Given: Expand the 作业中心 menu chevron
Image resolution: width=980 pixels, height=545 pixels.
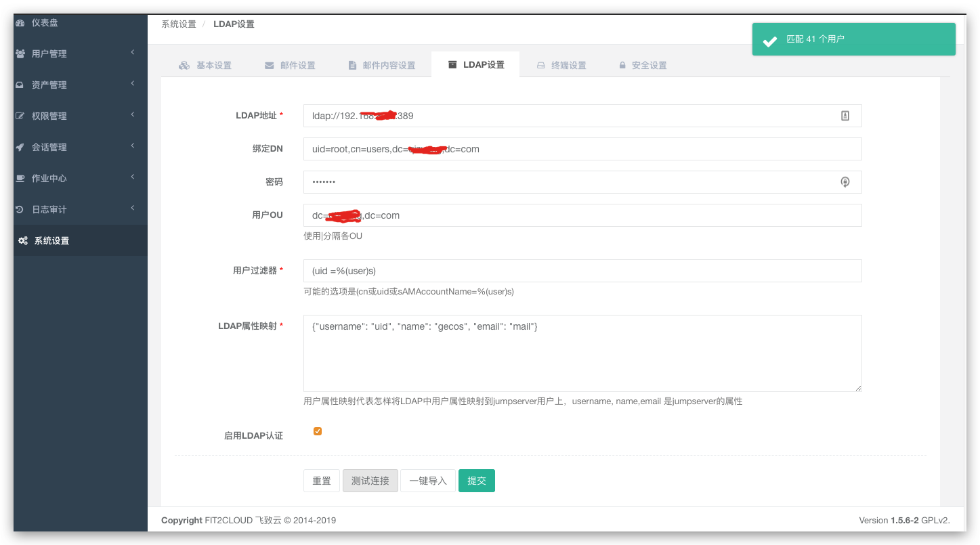Looking at the screenshot, I should (133, 177).
